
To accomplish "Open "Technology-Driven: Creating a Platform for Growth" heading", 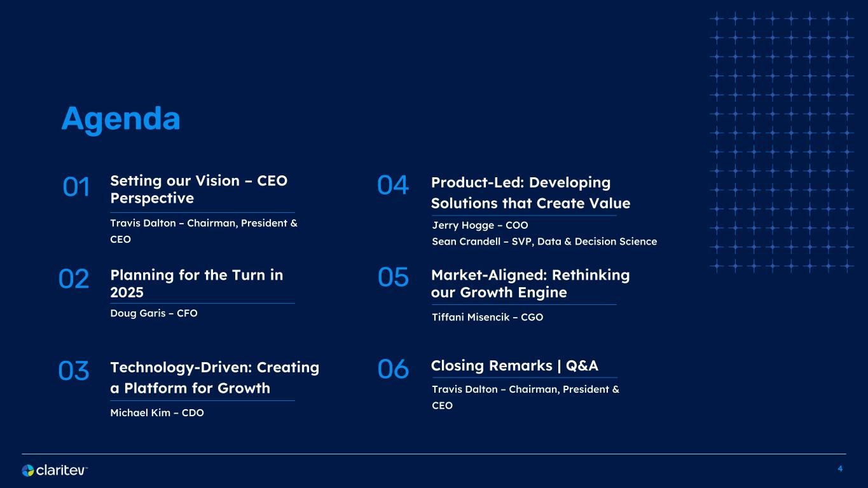I will 214,377.
